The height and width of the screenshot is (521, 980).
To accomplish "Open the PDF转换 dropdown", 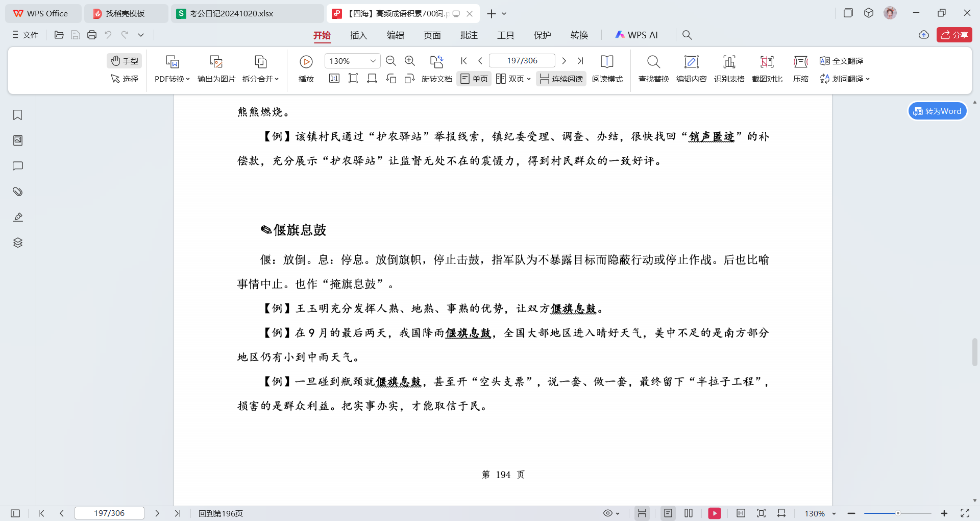I will (x=172, y=79).
